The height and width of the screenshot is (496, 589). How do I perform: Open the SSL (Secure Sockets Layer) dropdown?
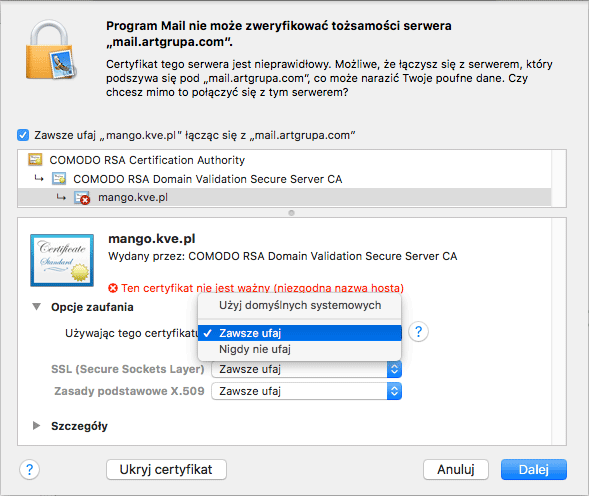click(x=307, y=369)
